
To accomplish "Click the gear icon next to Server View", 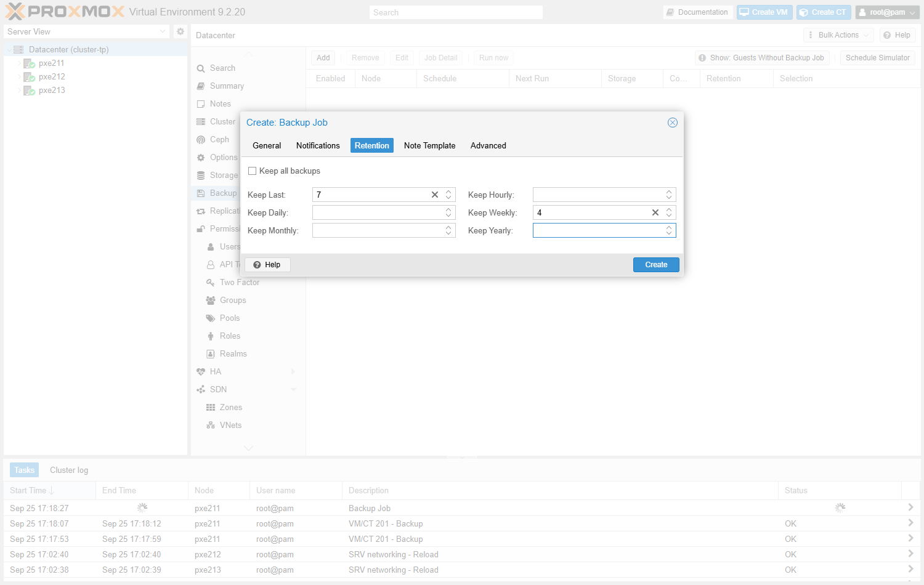I will [180, 31].
